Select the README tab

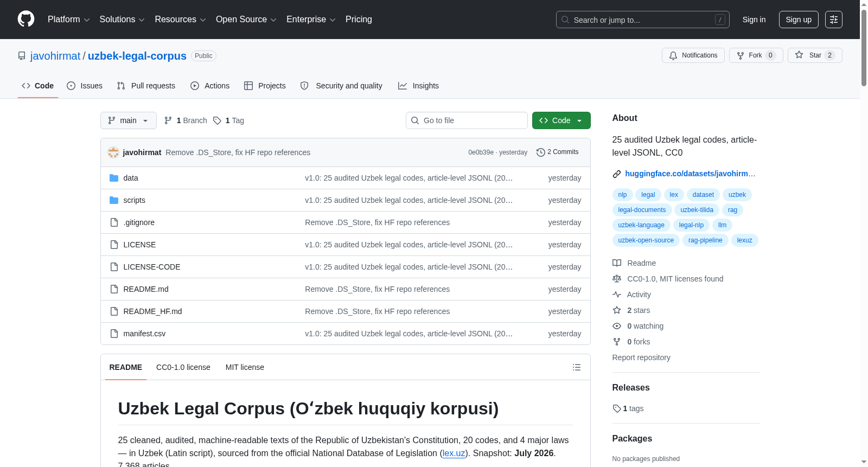click(126, 367)
